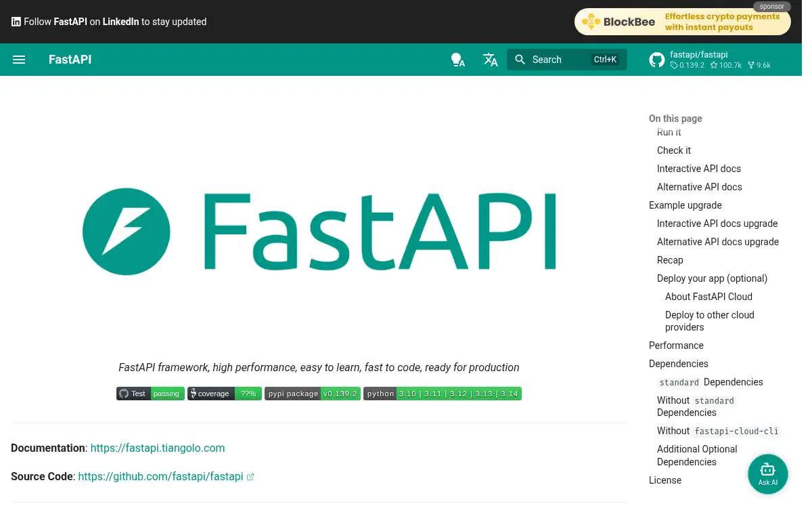Click the FastAPI header title
This screenshot has width=812, height=508.
tap(70, 60)
